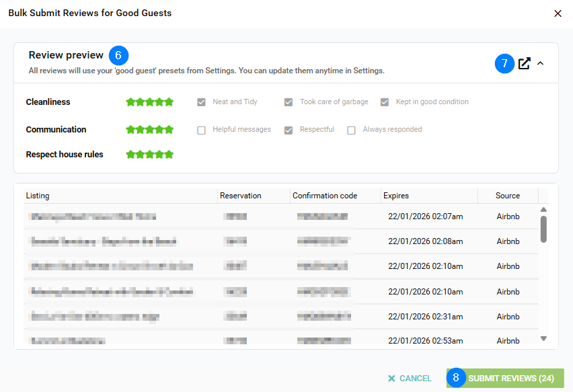The width and height of the screenshot is (573, 392).
Task: Check the Always responded option
Action: 351,130
